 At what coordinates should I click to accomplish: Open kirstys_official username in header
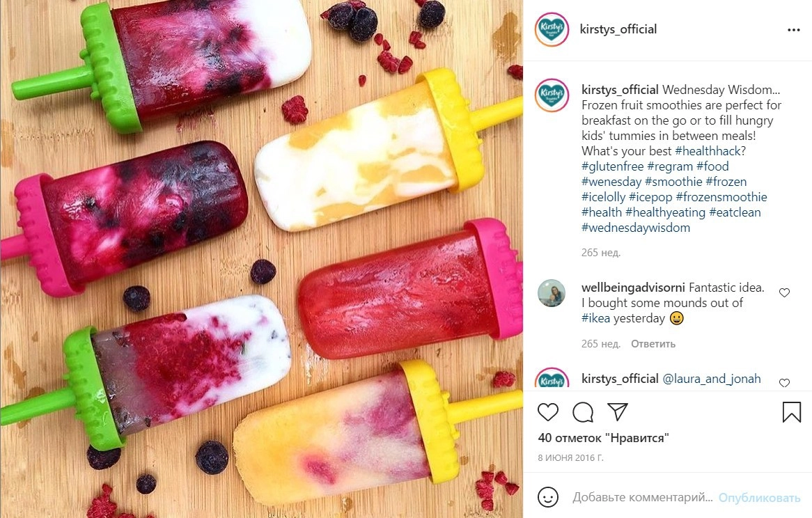coord(618,29)
